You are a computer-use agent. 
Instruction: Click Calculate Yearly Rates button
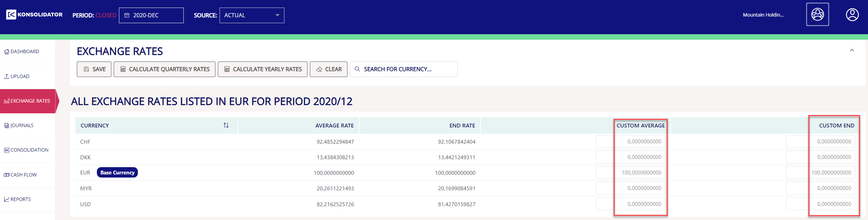tap(263, 69)
